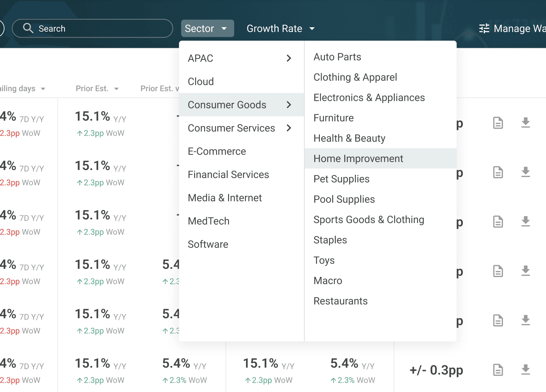
Task: Choose Furniture subsector
Action: pyautogui.click(x=381, y=118)
